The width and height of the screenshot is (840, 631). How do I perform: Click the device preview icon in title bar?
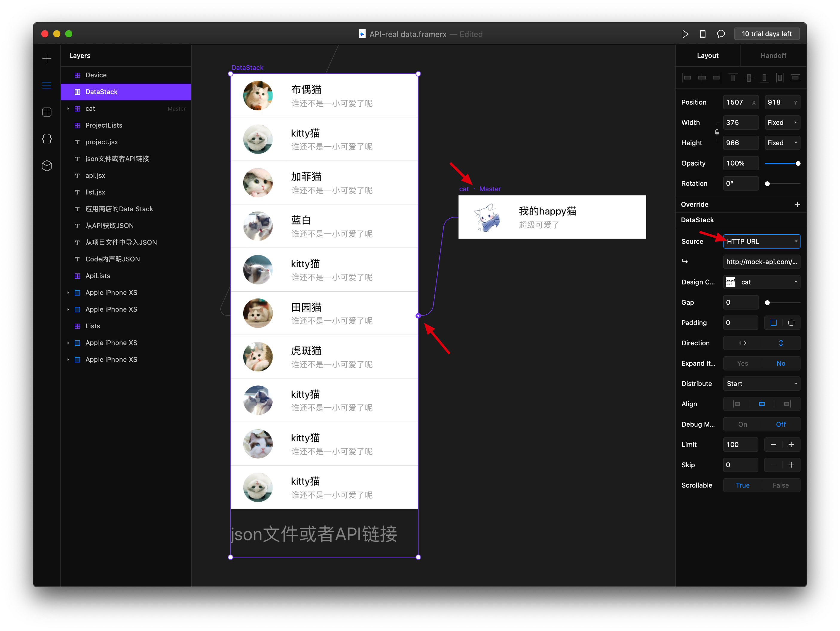click(x=702, y=34)
